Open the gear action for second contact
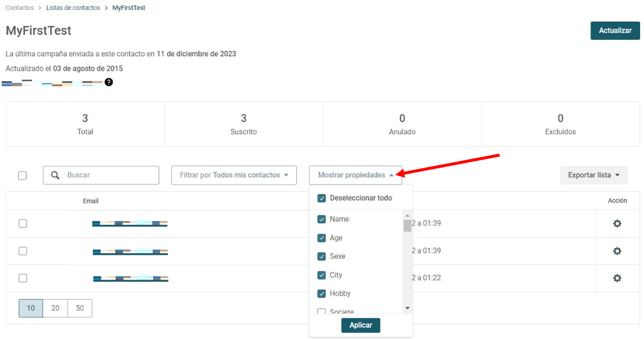The height and width of the screenshot is (341, 644). pyautogui.click(x=617, y=251)
